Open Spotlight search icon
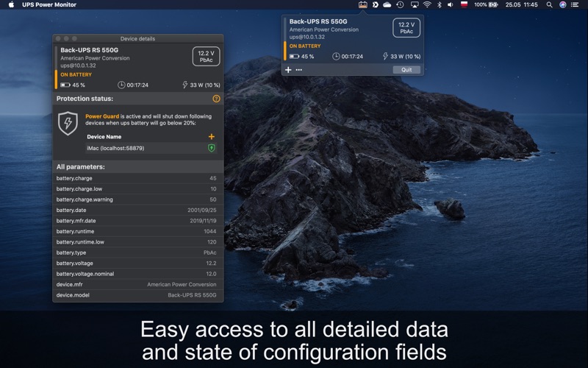Viewport: 588px width, 368px height. click(549, 5)
